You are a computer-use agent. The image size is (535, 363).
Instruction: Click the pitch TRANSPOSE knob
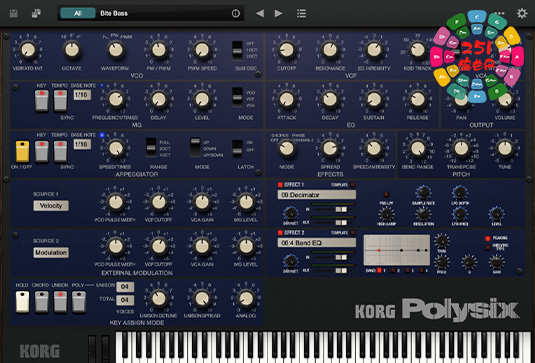[461, 148]
